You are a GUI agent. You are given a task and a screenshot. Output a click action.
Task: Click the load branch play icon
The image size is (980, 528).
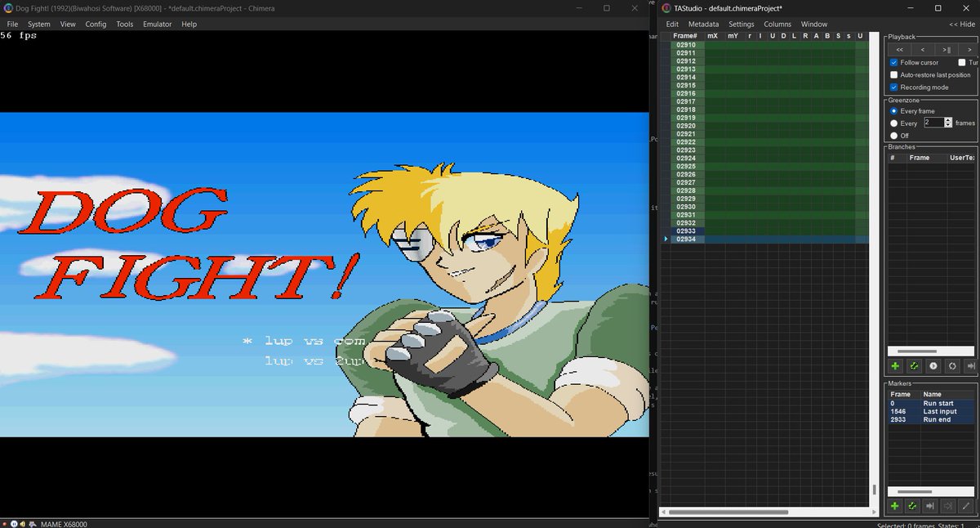pyautogui.click(x=933, y=367)
